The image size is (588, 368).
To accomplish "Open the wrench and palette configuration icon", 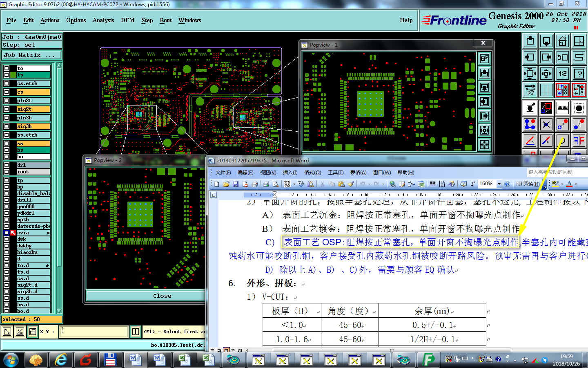I will pos(530,90).
